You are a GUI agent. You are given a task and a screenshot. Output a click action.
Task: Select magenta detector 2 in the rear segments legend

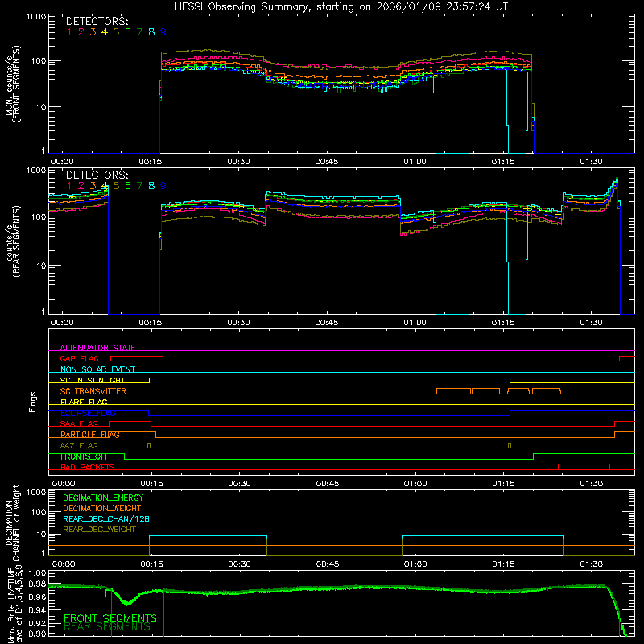coord(81,186)
